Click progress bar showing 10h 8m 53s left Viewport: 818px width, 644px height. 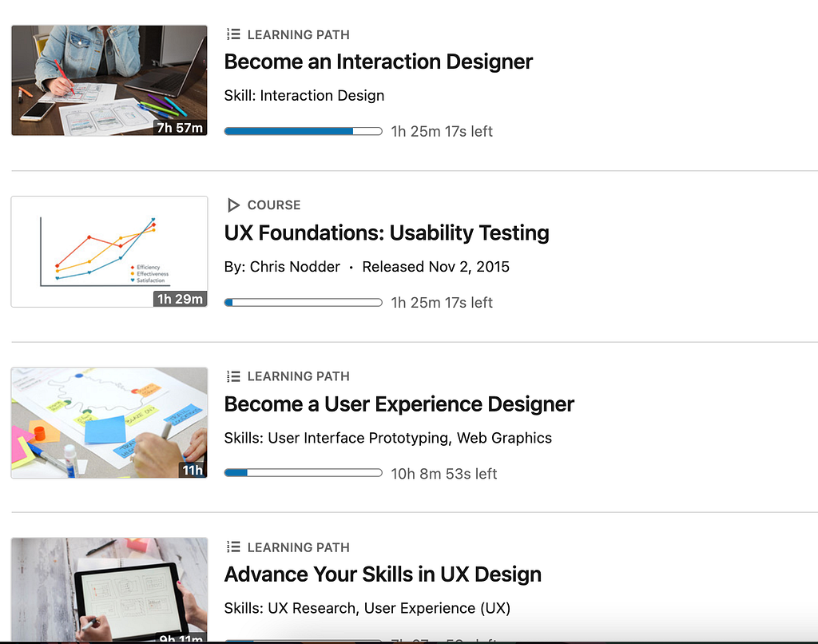[303, 474]
